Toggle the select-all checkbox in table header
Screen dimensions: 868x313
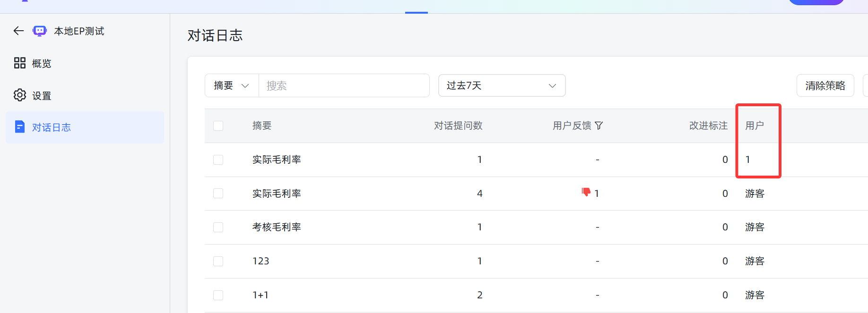(x=218, y=126)
